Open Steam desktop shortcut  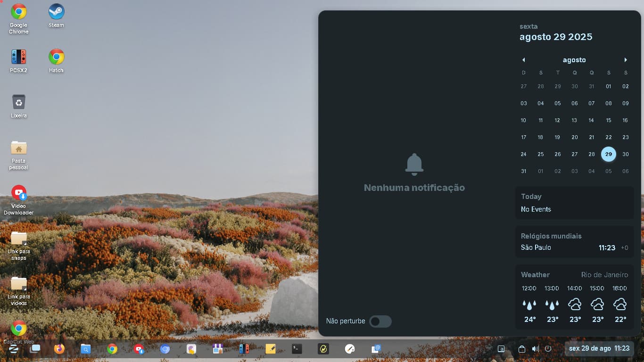click(x=56, y=16)
